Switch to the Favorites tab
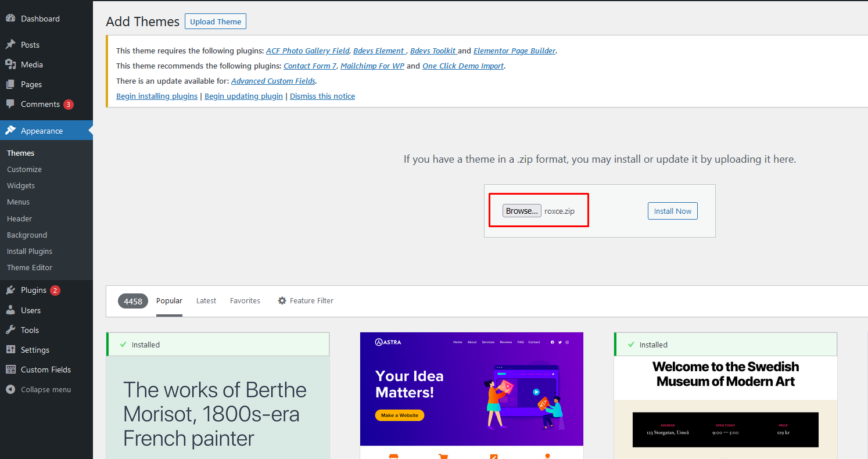Viewport: 868px width, 459px height. pyautogui.click(x=245, y=300)
